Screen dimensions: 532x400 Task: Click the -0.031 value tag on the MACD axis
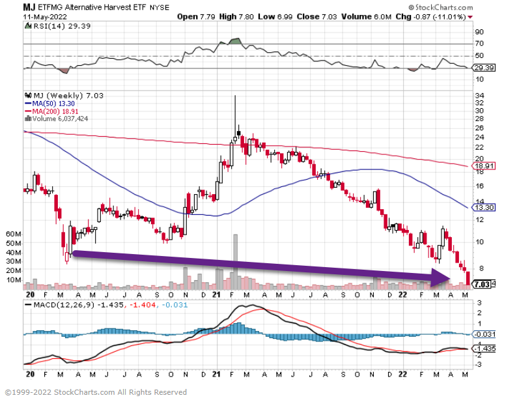point(484,334)
